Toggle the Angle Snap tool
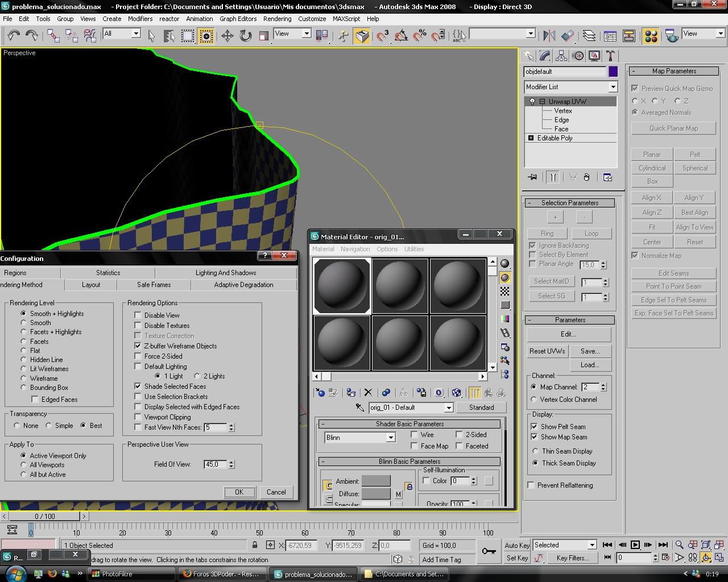The width and height of the screenshot is (728, 582). 401,36
